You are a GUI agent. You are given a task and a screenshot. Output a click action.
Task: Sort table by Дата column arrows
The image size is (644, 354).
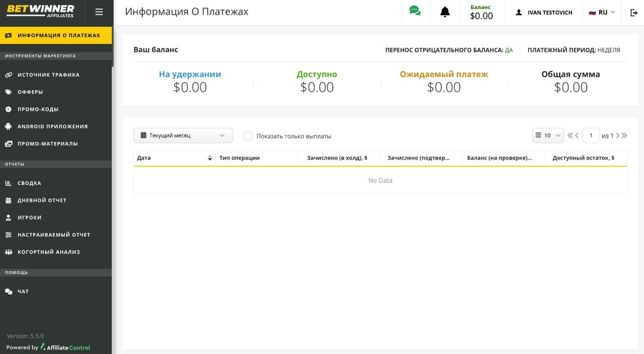[x=210, y=158]
